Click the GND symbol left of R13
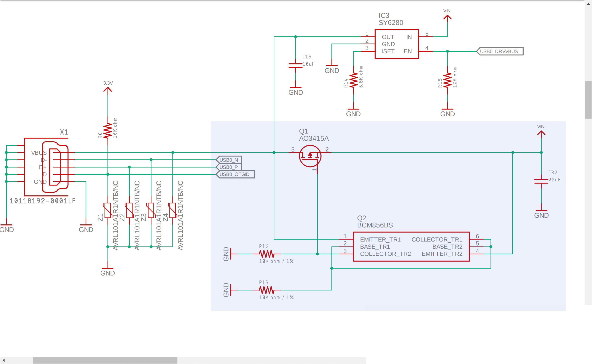The image size is (592, 364). tap(227, 290)
